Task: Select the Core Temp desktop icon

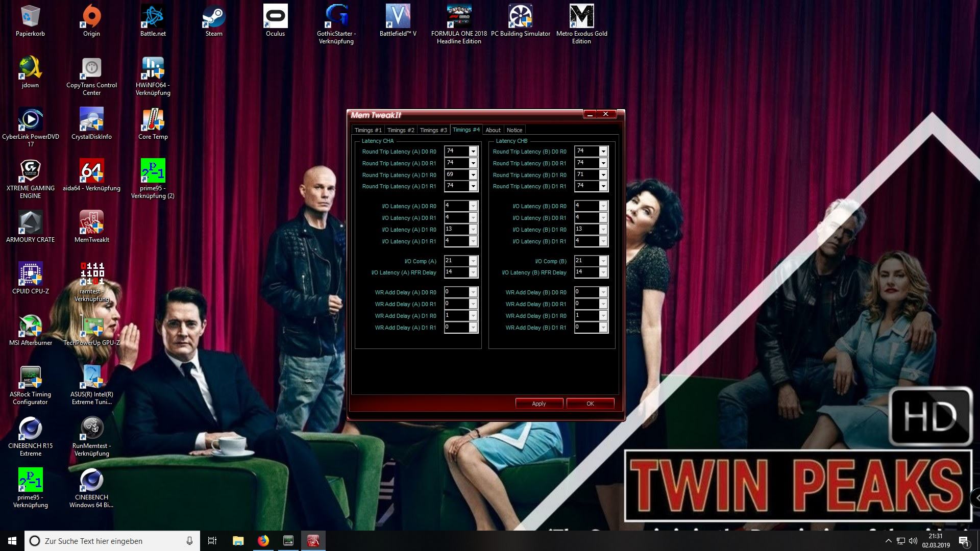Action: [153, 124]
